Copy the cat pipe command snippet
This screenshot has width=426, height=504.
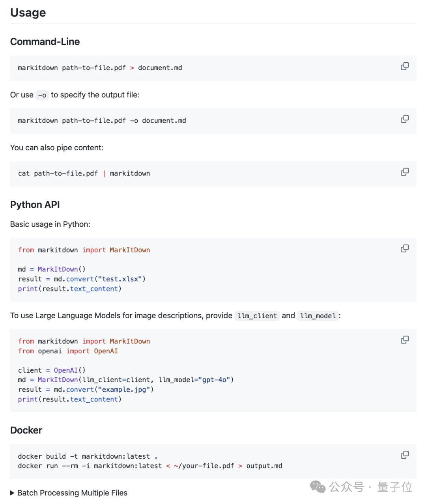tap(405, 172)
